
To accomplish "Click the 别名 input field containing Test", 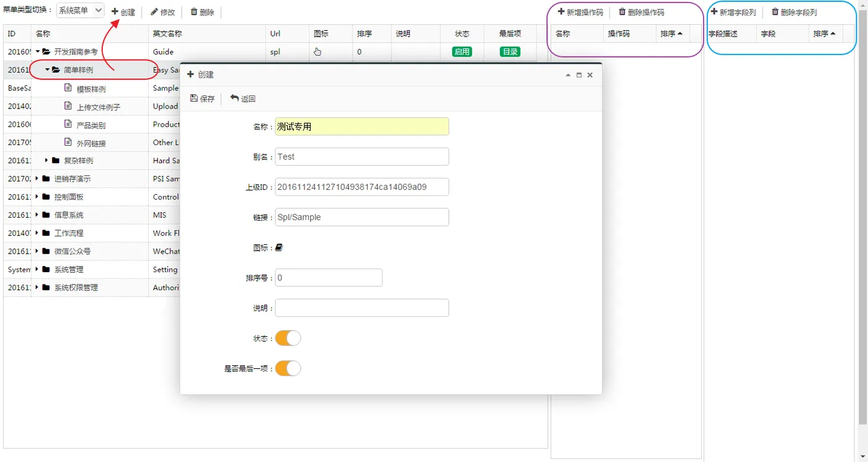I will pos(362,157).
